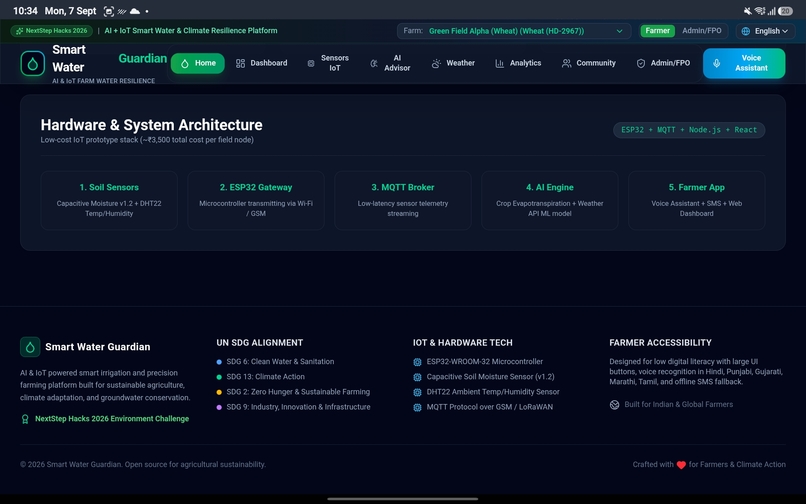Tap the battery indicator in status bar
The width and height of the screenshot is (806, 504).
785,11
